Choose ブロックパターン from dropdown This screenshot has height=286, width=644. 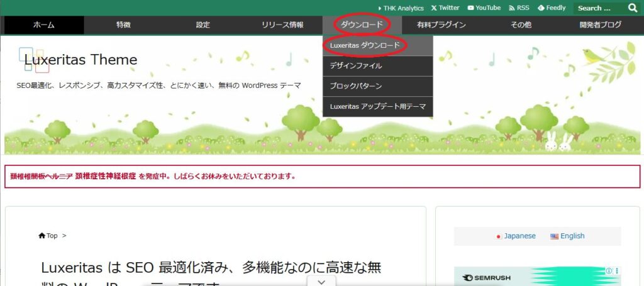click(x=377, y=86)
